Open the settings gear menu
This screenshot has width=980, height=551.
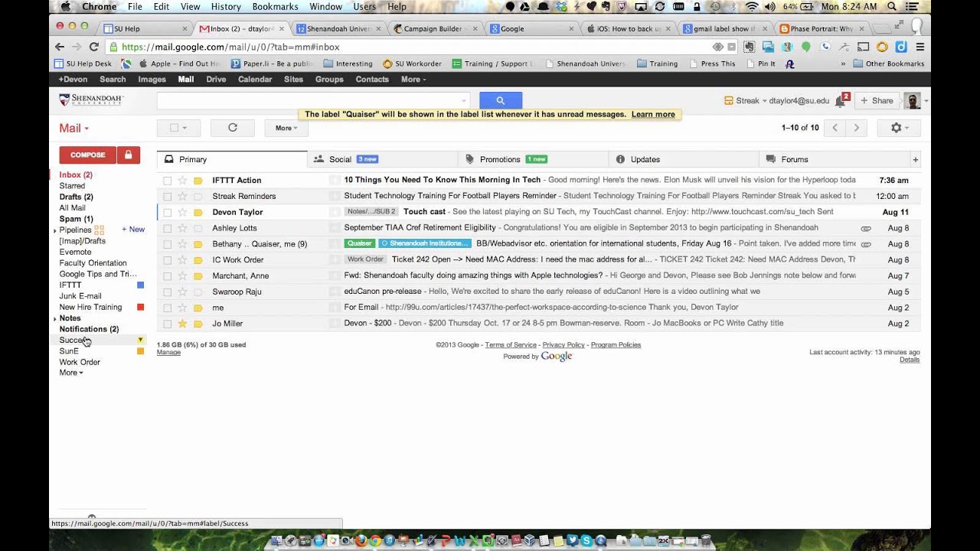(x=900, y=128)
